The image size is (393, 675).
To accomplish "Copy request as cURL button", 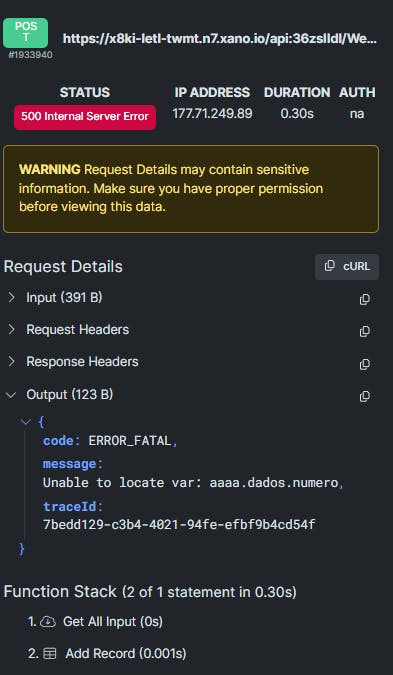I will (x=347, y=266).
